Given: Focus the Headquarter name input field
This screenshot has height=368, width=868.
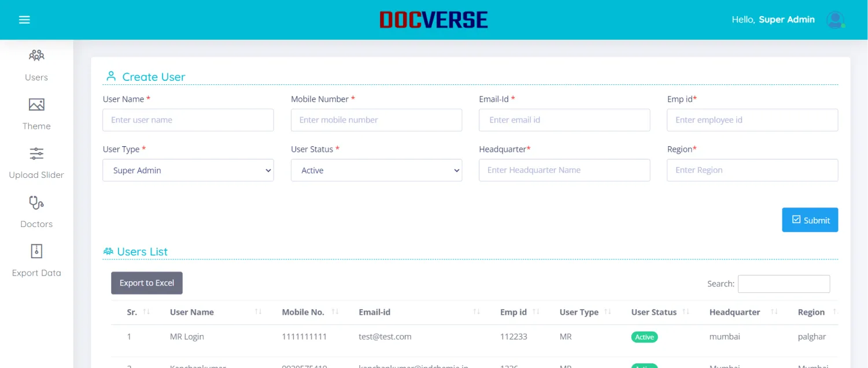Looking at the screenshot, I should coord(564,170).
